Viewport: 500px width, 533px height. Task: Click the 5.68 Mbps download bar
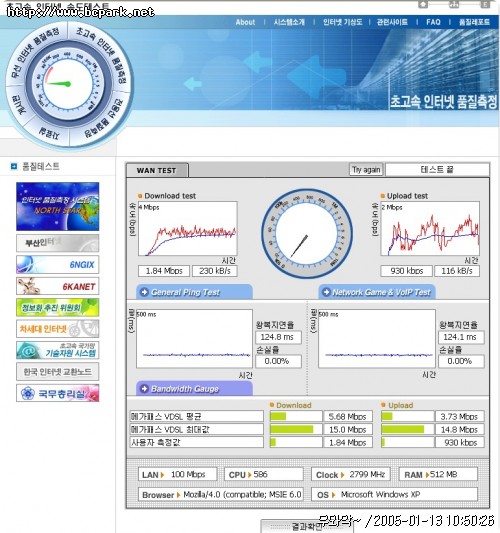(x=296, y=416)
